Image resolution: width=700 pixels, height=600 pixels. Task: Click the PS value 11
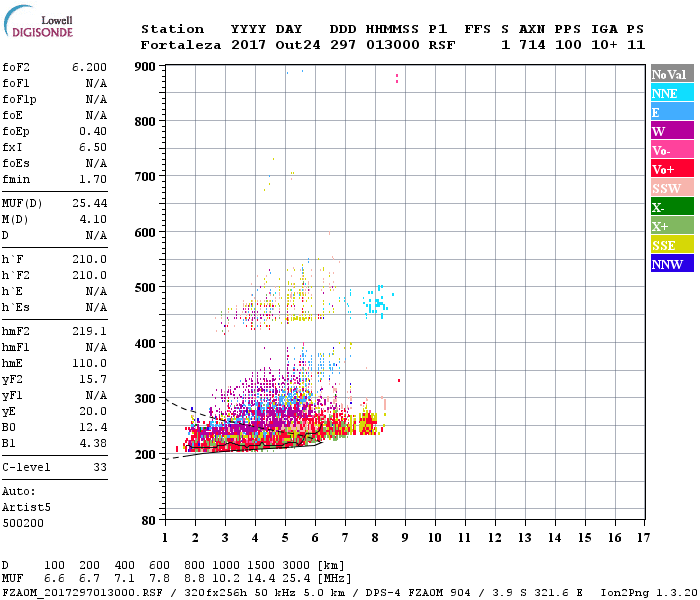[636, 45]
